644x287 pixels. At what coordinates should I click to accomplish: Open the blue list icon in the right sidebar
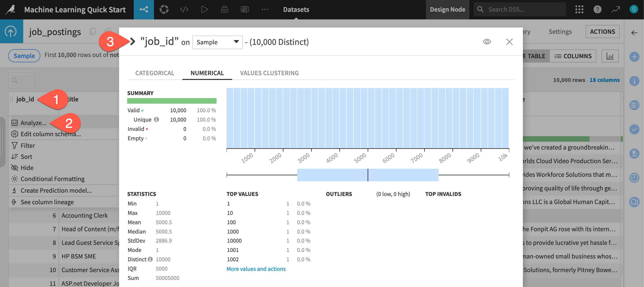pos(634,105)
